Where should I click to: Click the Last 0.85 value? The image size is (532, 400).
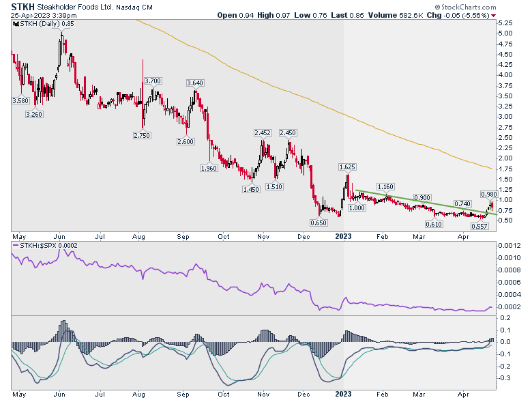[x=347, y=15]
